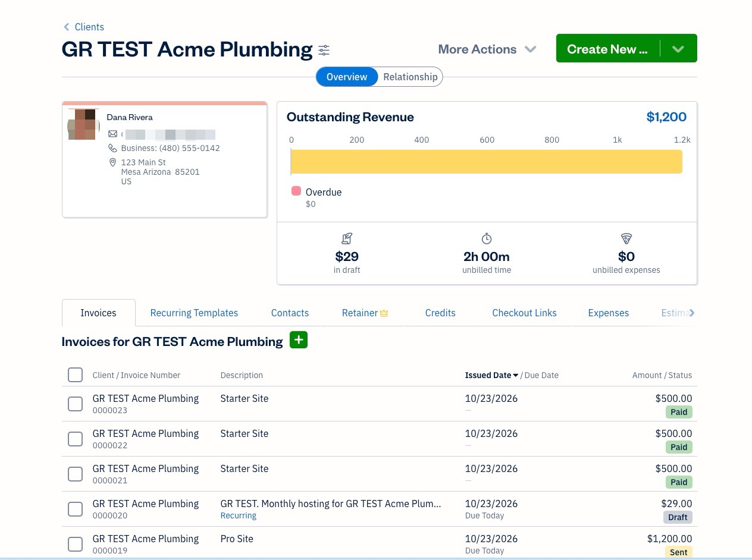Select invoice 0000019 checkbox
This screenshot has width=752, height=560.
tap(75, 544)
